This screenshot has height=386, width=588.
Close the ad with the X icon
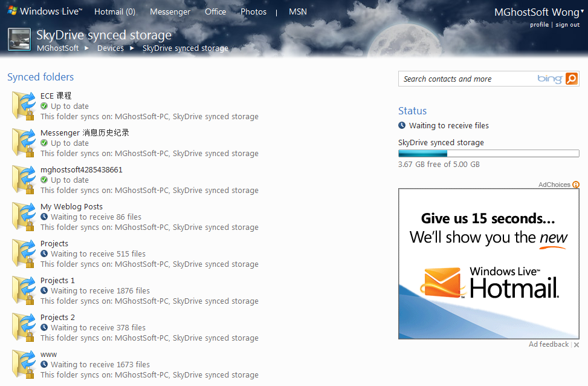pos(576,345)
